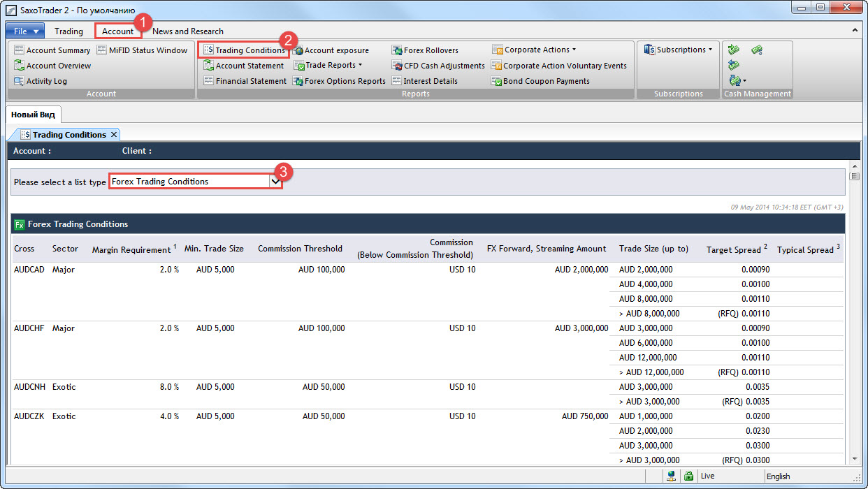The width and height of the screenshot is (868, 489).
Task: Click the 4.0 % margin requirement cell
Action: (x=170, y=416)
